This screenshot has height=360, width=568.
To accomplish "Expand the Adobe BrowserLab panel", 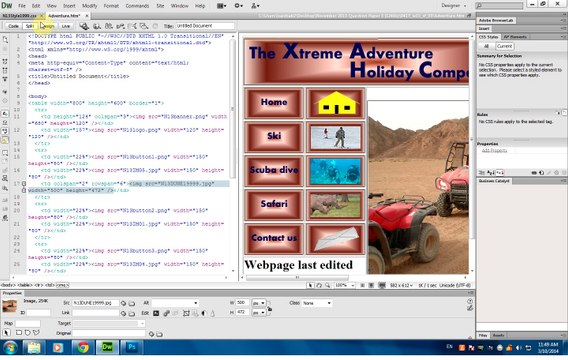I will coord(496,21).
